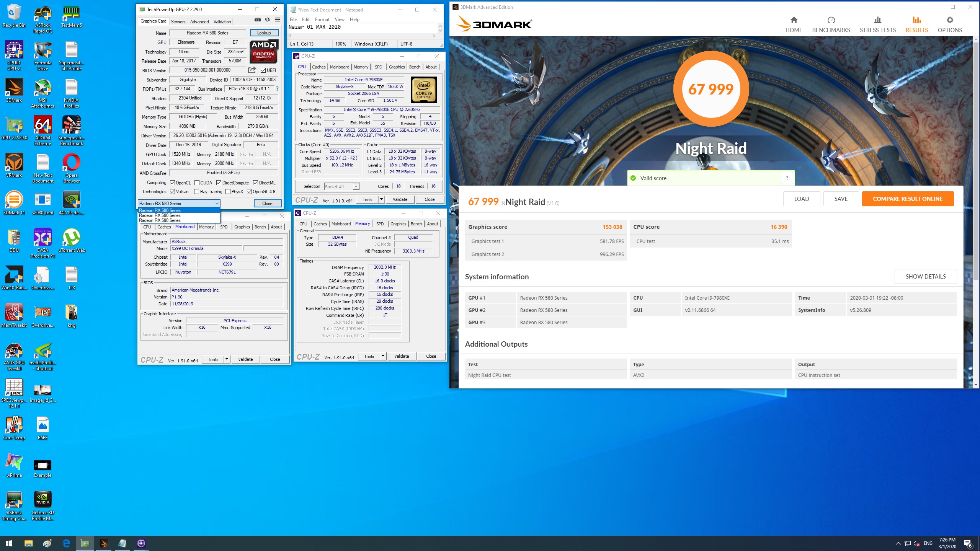This screenshot has width=980, height=551.
Task: Open 3DMark OPTIONS gear
Action: (949, 24)
